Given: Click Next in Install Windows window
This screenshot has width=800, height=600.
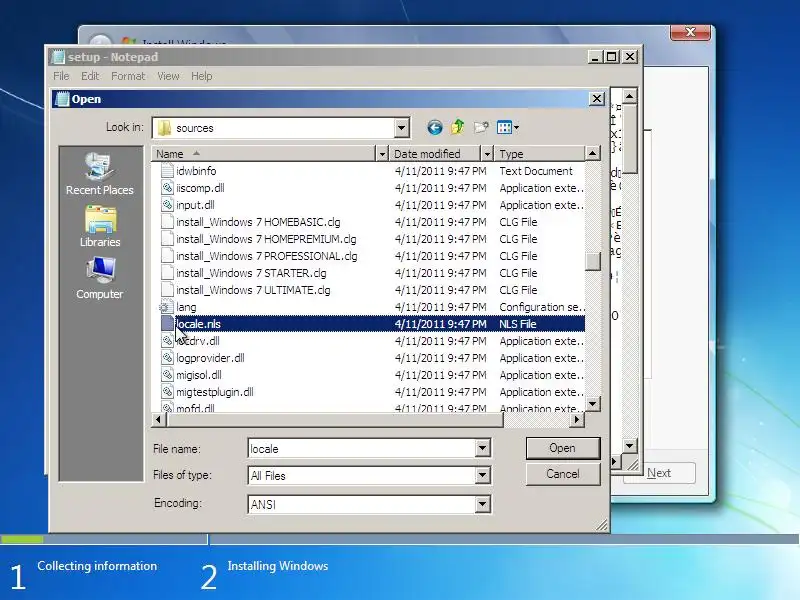Looking at the screenshot, I should (x=659, y=473).
